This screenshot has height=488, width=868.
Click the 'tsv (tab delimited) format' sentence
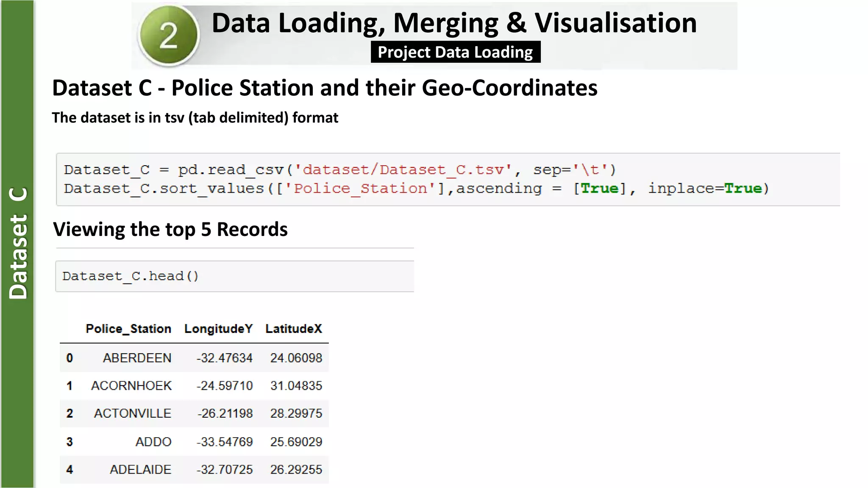pyautogui.click(x=195, y=117)
